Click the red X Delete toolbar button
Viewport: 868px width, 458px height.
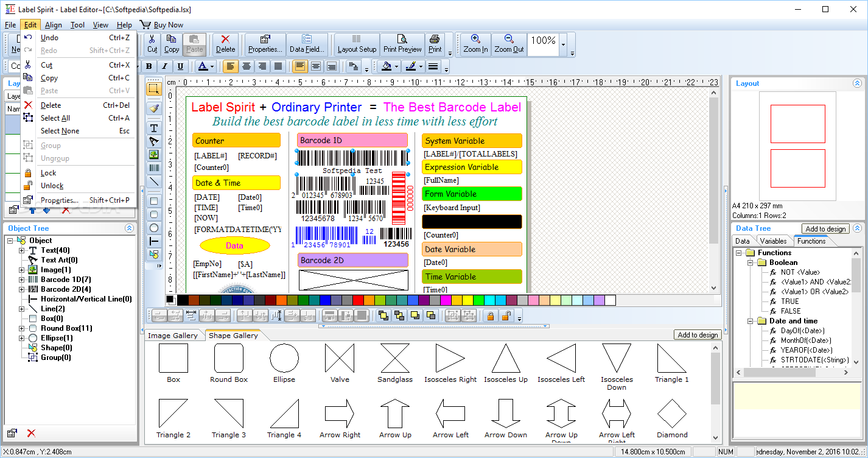(225, 44)
